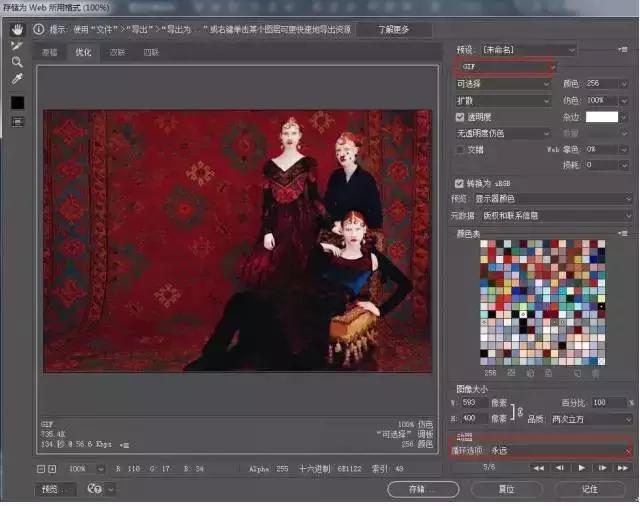Click the zoom out minus icon
This screenshot has width=640, height=506.
(41, 469)
